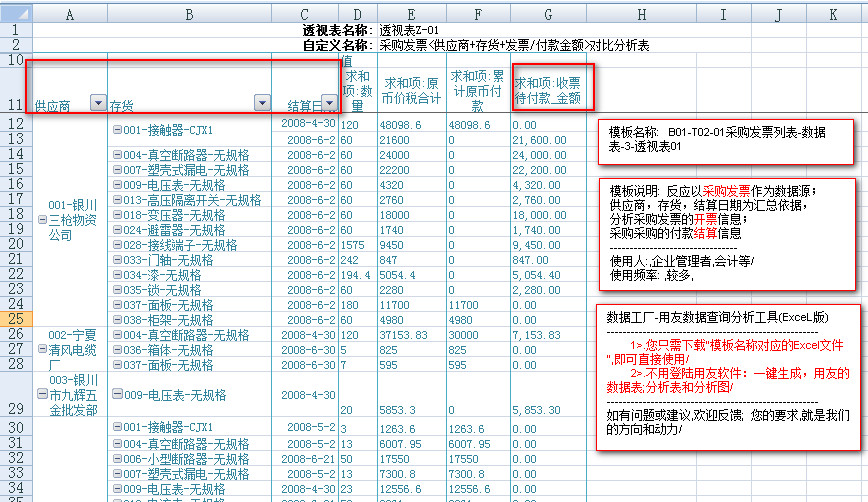Open the 存货 field filter dropdown

pyautogui.click(x=262, y=103)
